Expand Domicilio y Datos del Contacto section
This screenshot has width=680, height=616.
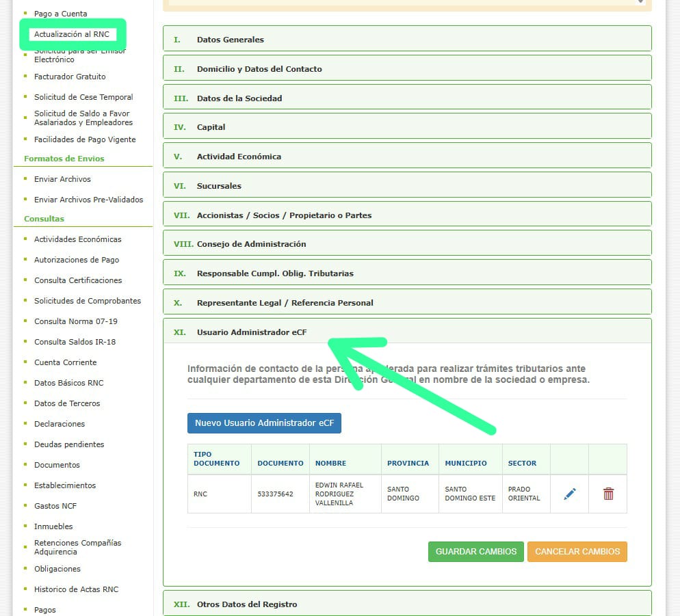coord(407,68)
